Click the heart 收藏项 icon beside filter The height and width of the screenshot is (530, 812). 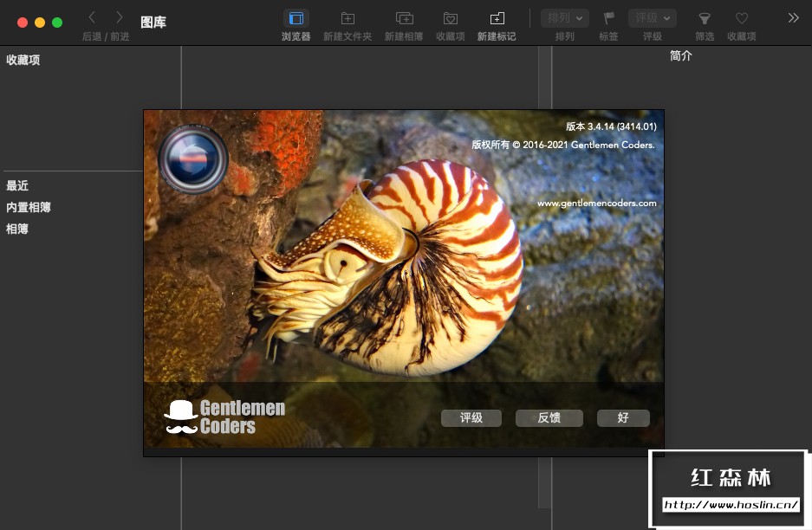(x=741, y=18)
